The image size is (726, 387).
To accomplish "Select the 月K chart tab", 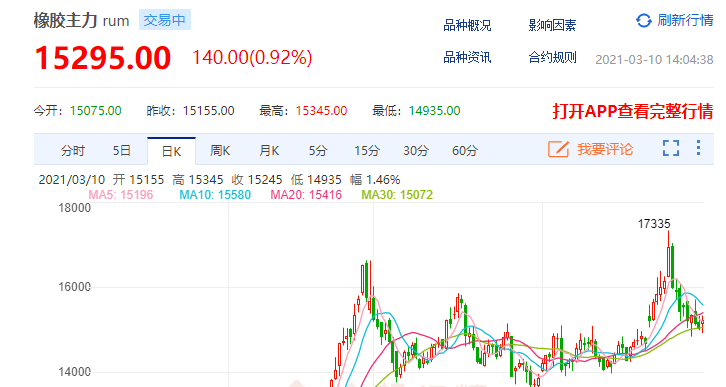I will pos(269,151).
